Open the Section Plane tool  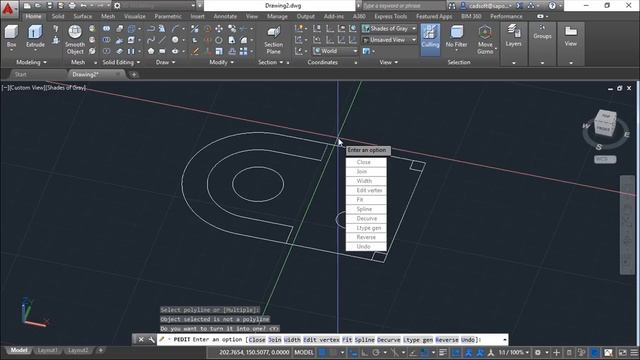pos(273,40)
